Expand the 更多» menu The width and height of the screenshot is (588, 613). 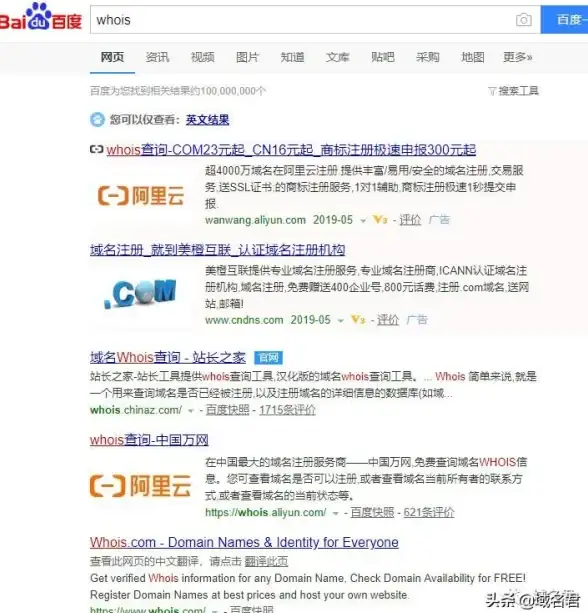[518, 57]
